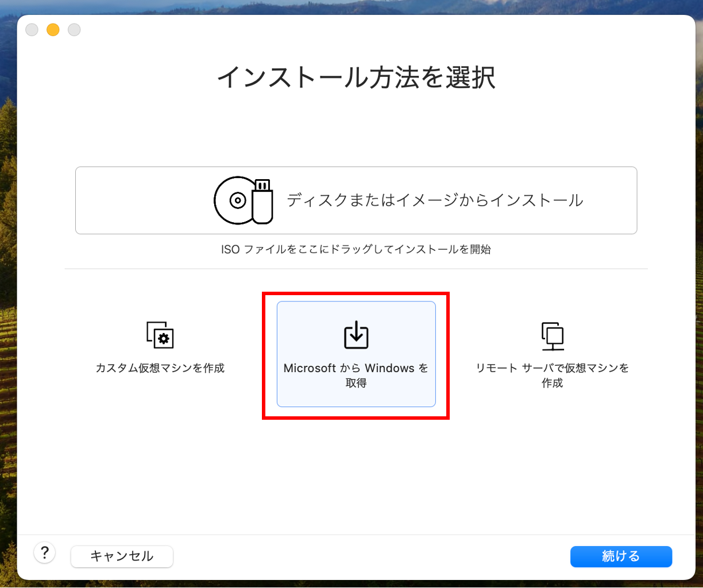Click the インストール方法を選択 heading
The height and width of the screenshot is (588, 703).
pos(356,77)
